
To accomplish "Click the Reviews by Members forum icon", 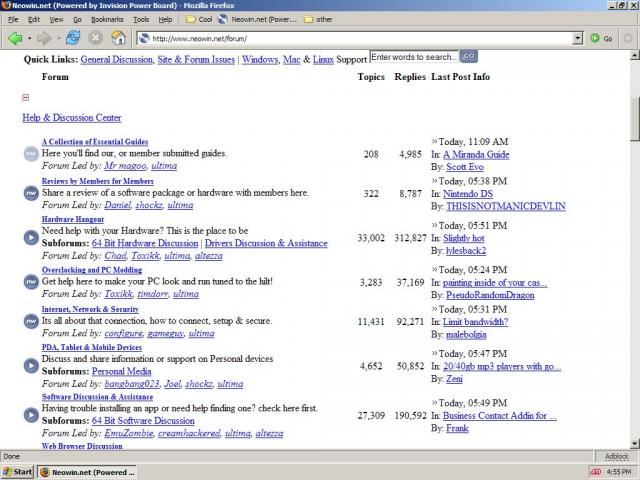I will (31, 193).
